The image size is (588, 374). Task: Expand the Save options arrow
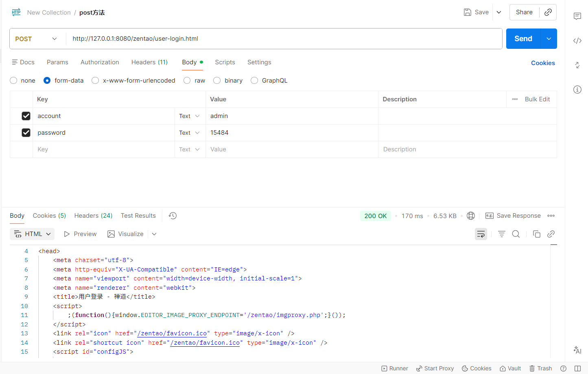click(x=499, y=12)
